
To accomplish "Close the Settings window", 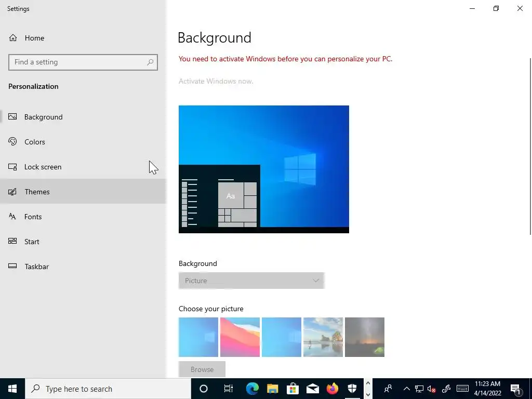I will (x=520, y=8).
